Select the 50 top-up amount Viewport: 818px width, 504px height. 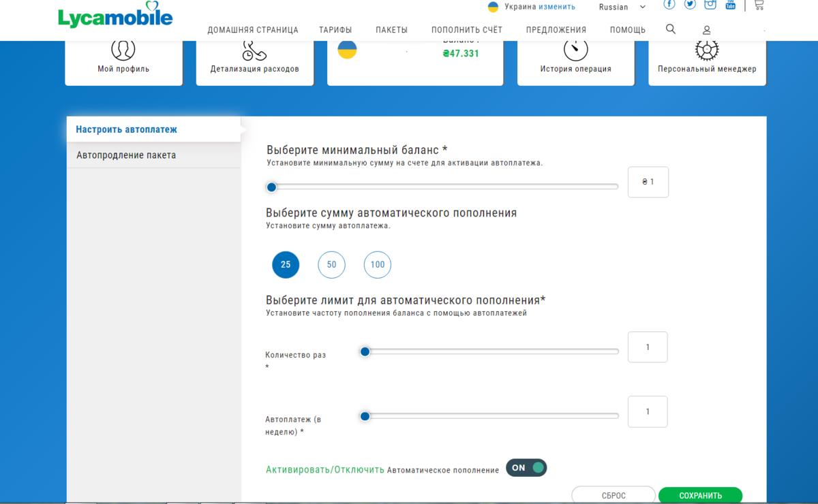(x=331, y=264)
